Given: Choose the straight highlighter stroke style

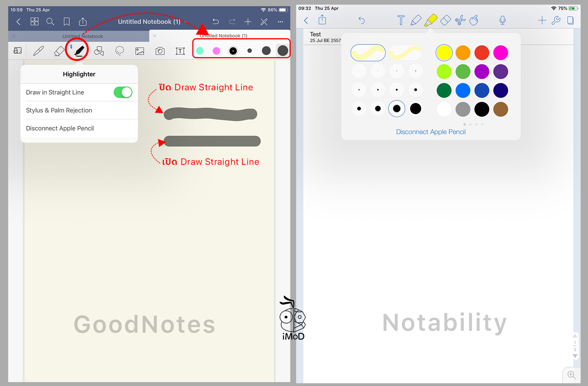Looking at the screenshot, I should point(405,53).
